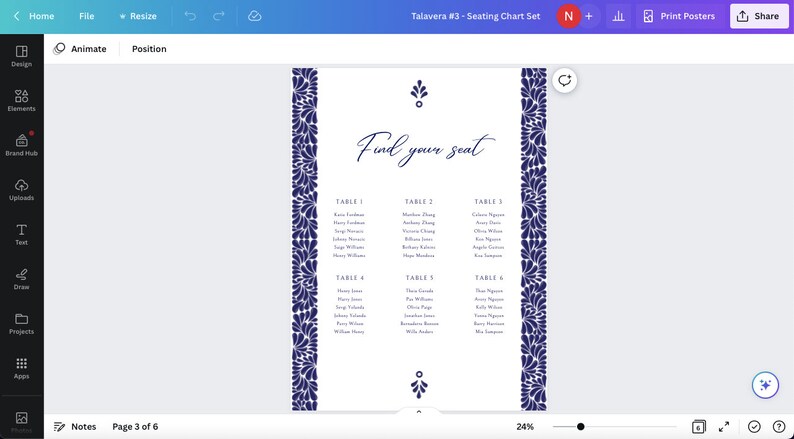Click the 24% zoom percentage
Image resolution: width=794 pixels, height=439 pixels.
[x=525, y=426]
